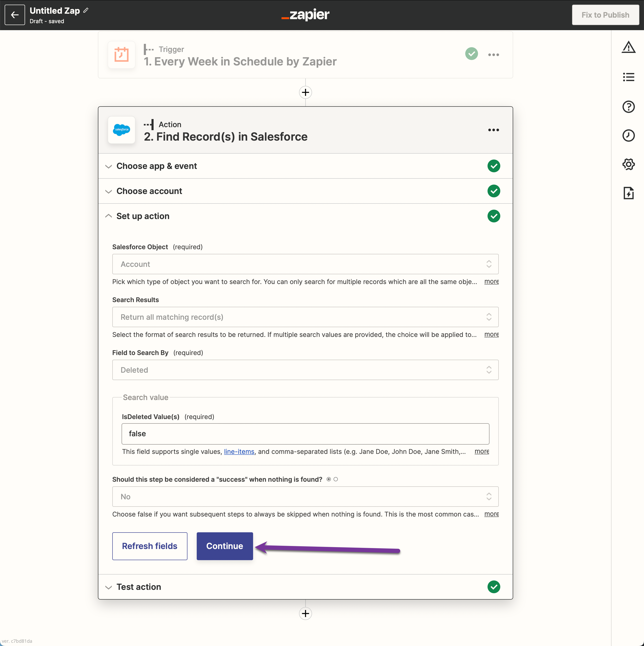Image resolution: width=644 pixels, height=646 pixels.
Task: Open the help question mark sidebar icon
Action: (x=628, y=107)
